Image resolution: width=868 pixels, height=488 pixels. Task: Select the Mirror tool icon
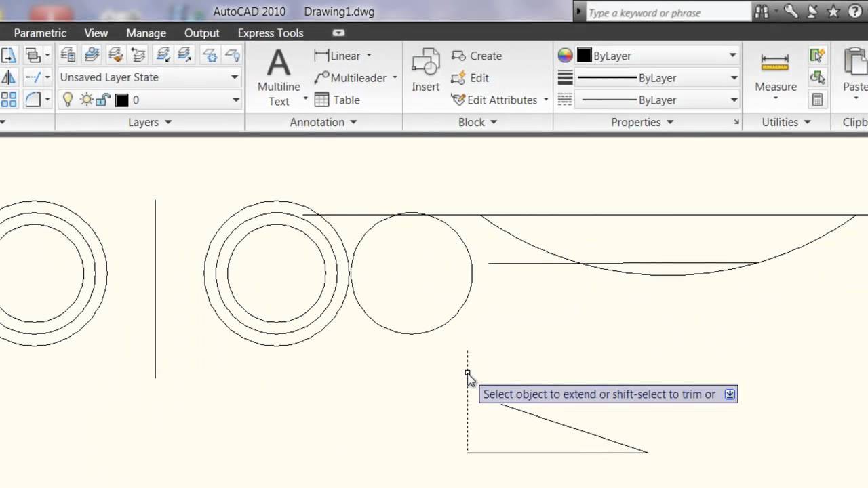pyautogui.click(x=9, y=77)
